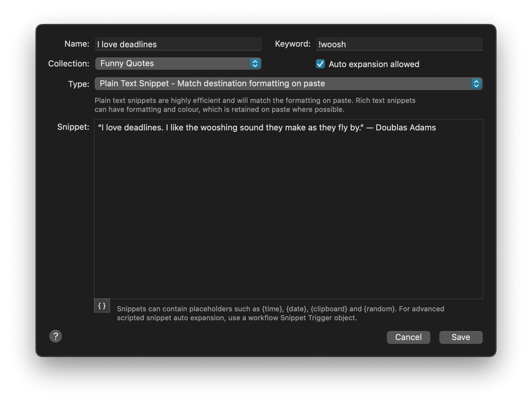Click the 'Keyword:' field label
This screenshot has width=532, height=404.
pyautogui.click(x=293, y=44)
